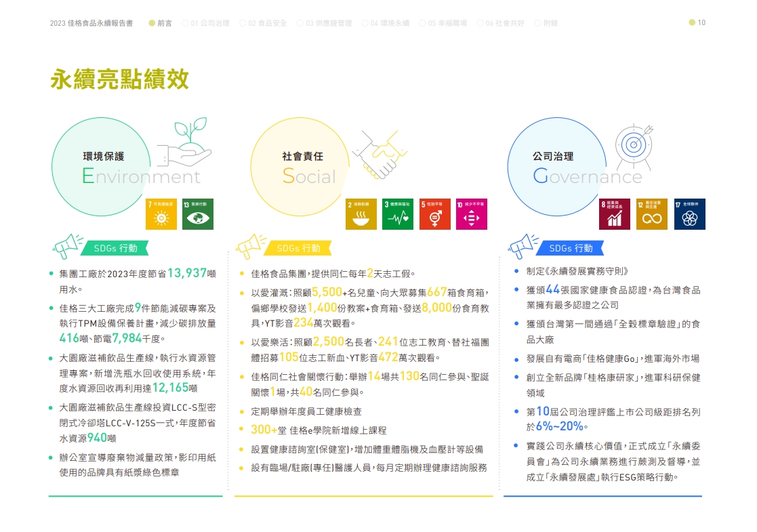Click the 佳格食品集團 volunteer leave bullet
The image size is (757, 532).
pyautogui.click(x=333, y=274)
